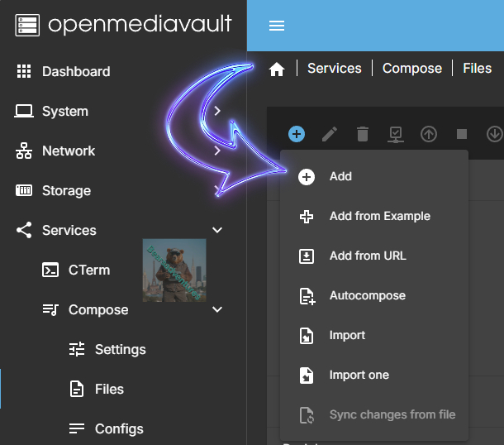Click the blue plus Add toolbar icon

(297, 134)
